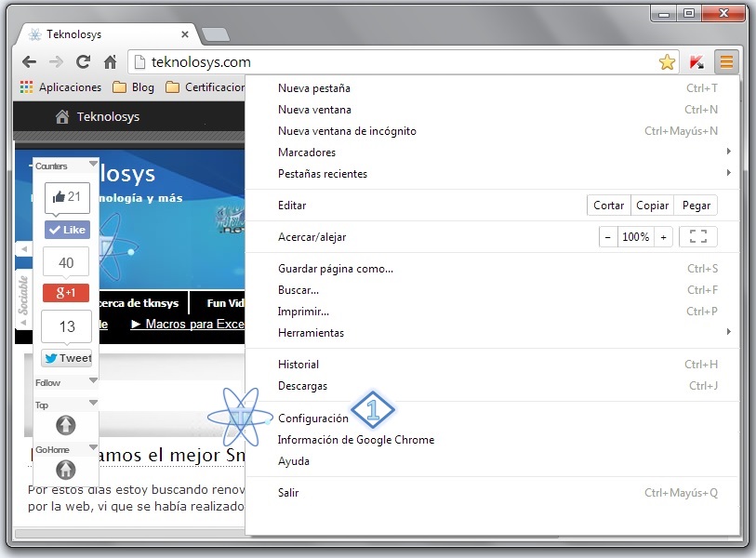Collapse the Top section arrow
756x558 pixels.
coord(93,403)
